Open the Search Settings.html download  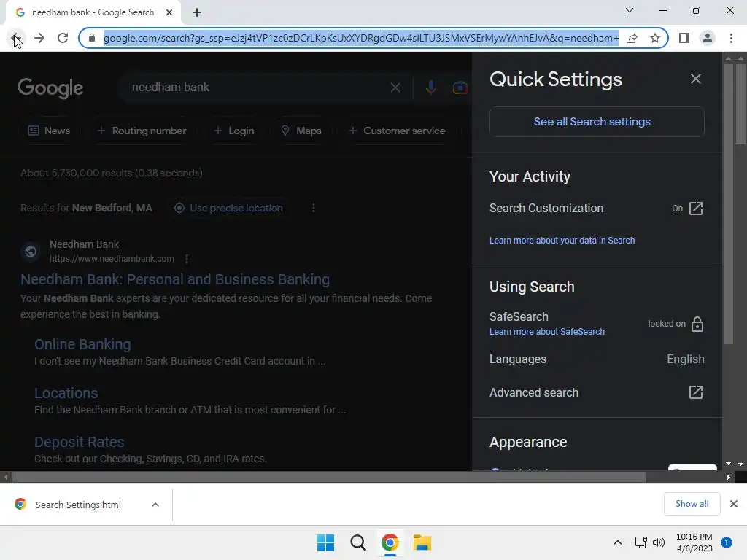[79, 505]
